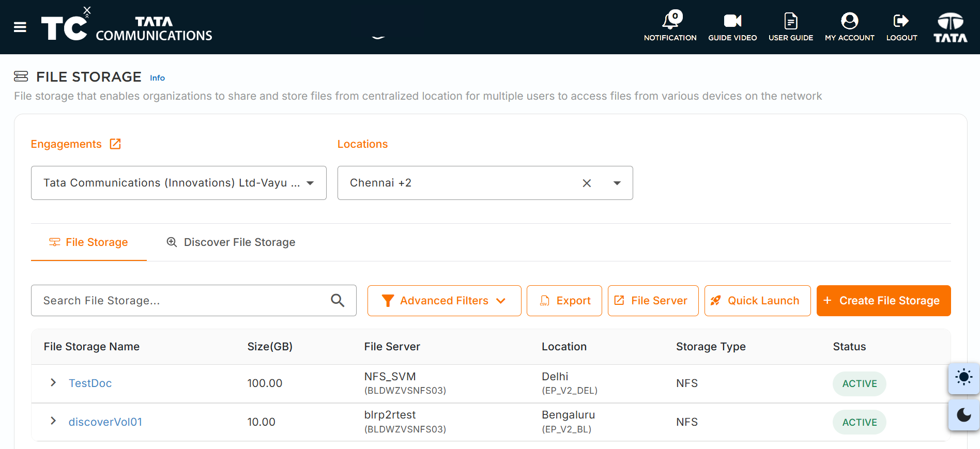Collapse the header chevron below the top bar
Screen dimensions: 980x449
(x=378, y=37)
